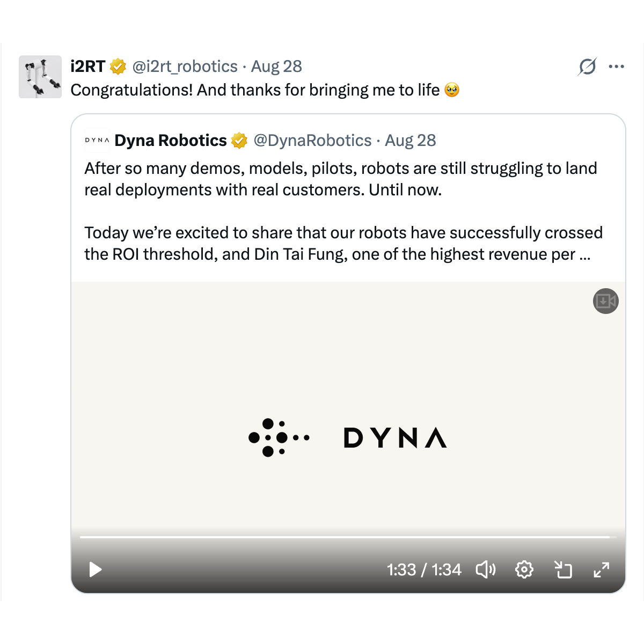The image size is (644, 644).
Task: Play the Dyna video
Action: coord(96,569)
